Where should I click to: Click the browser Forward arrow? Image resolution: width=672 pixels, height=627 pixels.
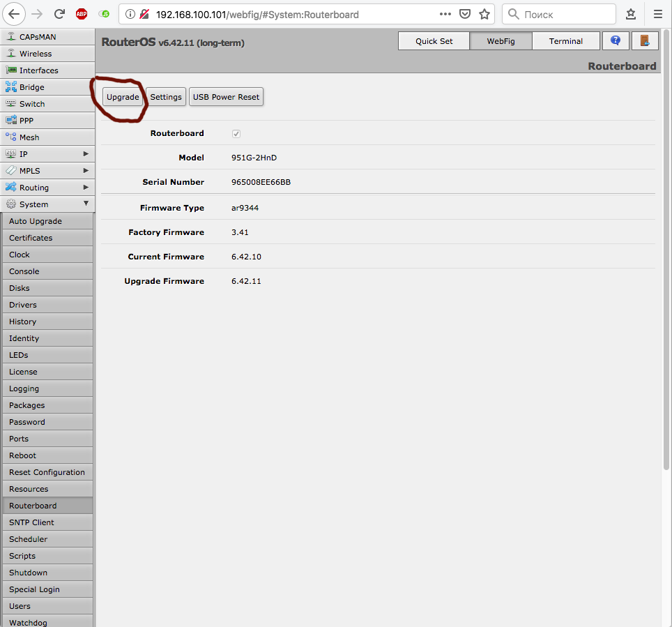[37, 14]
